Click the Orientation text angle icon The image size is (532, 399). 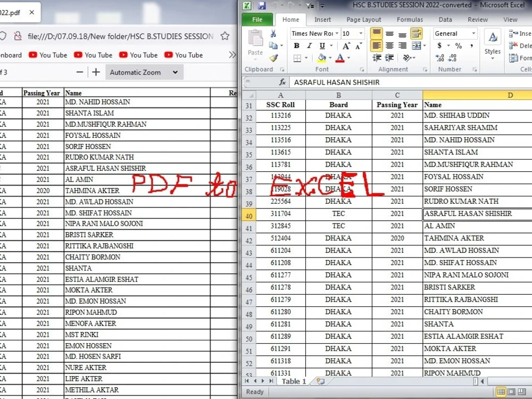(x=406, y=58)
